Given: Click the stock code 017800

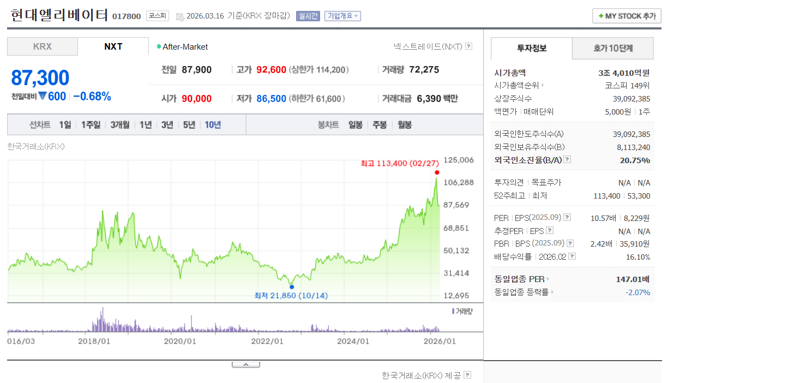Looking at the screenshot, I should (127, 16).
